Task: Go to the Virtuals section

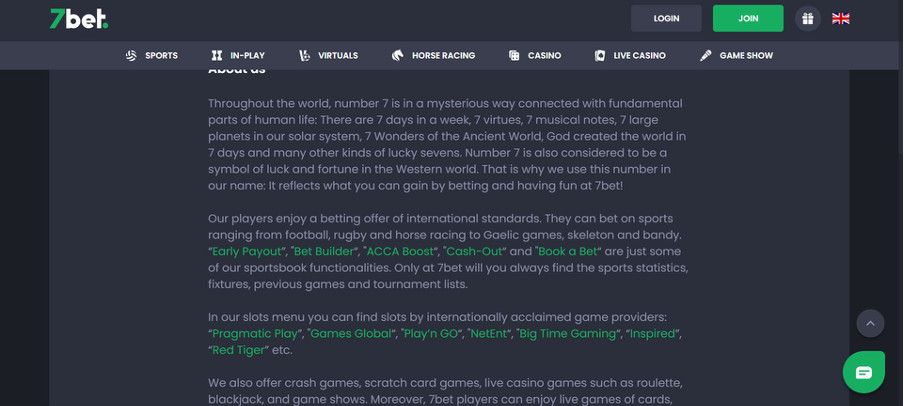Action: click(328, 56)
